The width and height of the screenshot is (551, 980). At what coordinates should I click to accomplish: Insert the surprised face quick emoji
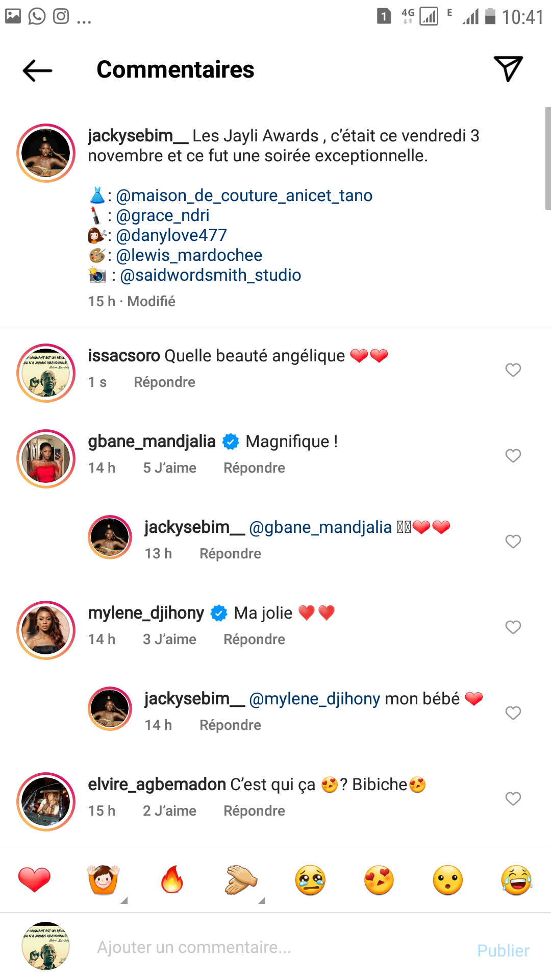(x=448, y=880)
